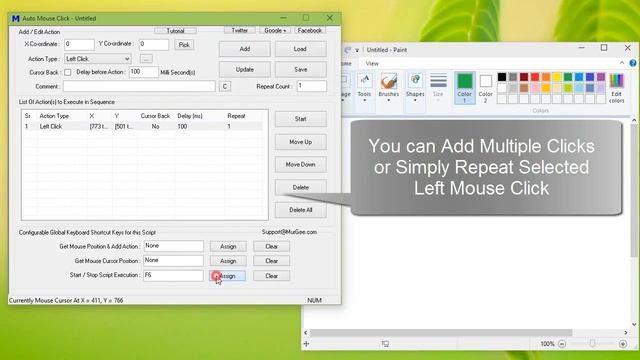Pick the purple swatch in Paint
Screen dimensions: 640x360
coord(601,77)
